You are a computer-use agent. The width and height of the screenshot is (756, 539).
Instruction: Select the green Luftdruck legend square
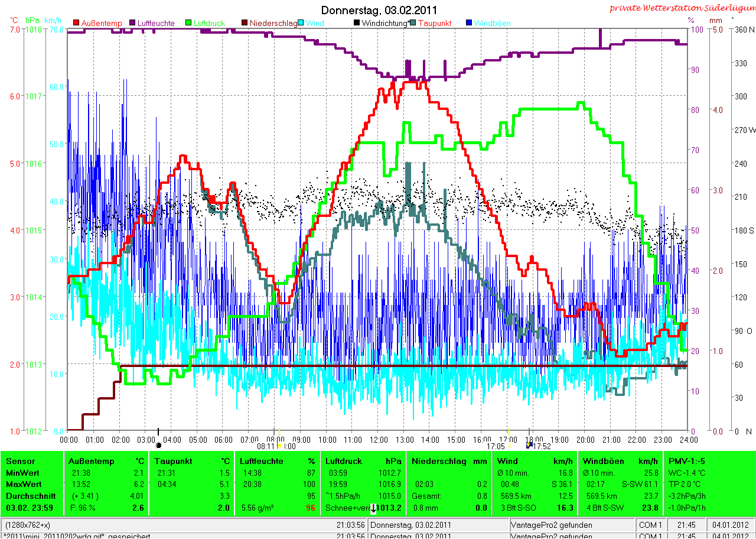(188, 23)
